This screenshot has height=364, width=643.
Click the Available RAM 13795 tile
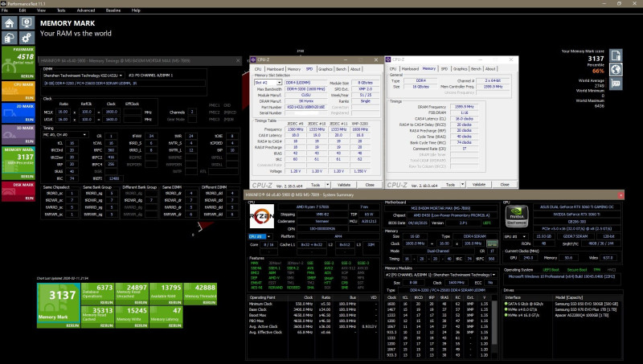click(x=166, y=294)
